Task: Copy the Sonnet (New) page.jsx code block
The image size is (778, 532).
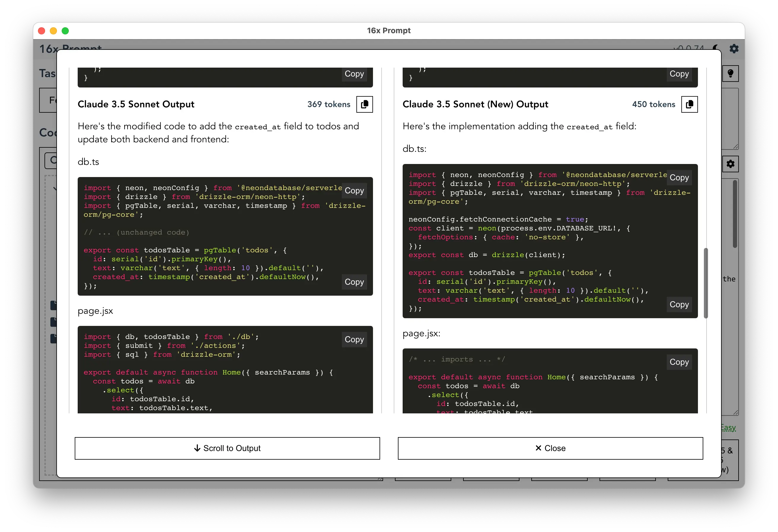Action: point(679,362)
